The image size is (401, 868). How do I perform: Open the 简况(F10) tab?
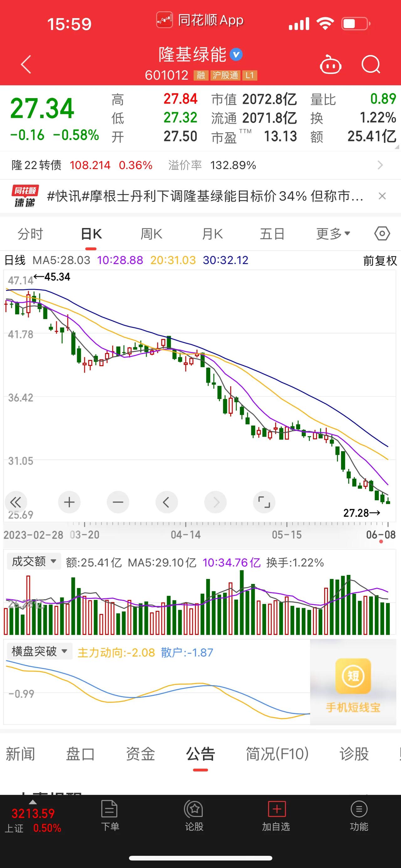(277, 754)
